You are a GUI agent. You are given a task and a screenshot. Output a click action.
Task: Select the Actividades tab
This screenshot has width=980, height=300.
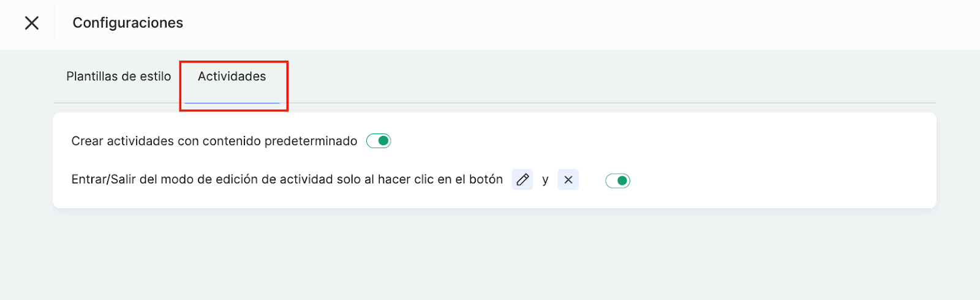coord(232,77)
